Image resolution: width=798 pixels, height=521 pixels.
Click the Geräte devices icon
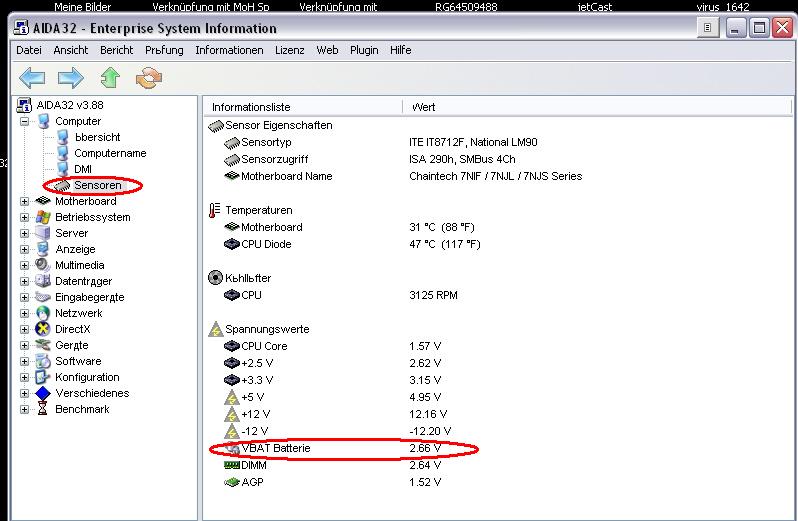43,345
